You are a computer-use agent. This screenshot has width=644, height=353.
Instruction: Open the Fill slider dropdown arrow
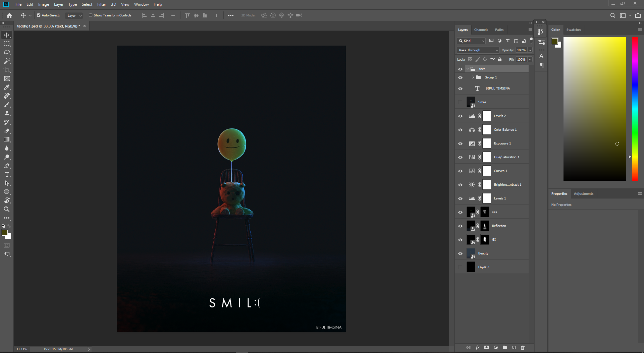tap(530, 60)
